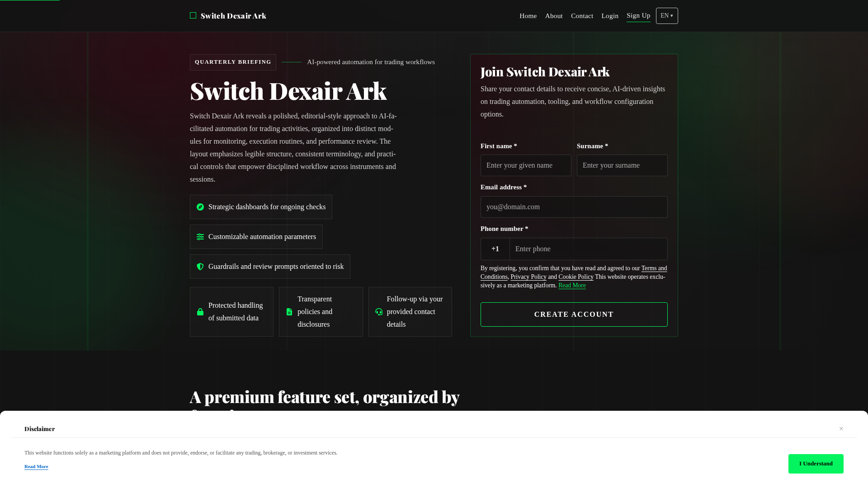Click the I Understand button
This screenshot has height=488, width=868.
[816, 464]
